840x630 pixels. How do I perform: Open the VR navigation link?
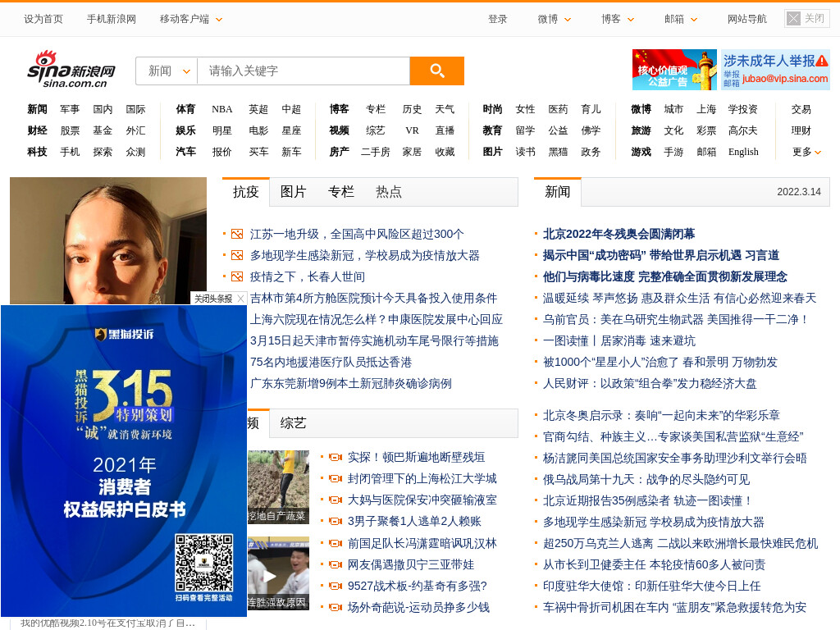click(x=412, y=130)
